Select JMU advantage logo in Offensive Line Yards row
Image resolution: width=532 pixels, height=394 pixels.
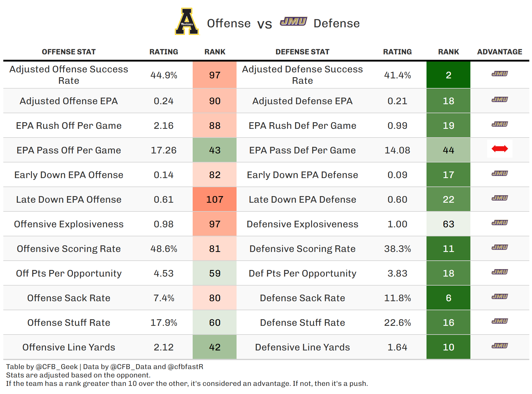click(x=500, y=346)
